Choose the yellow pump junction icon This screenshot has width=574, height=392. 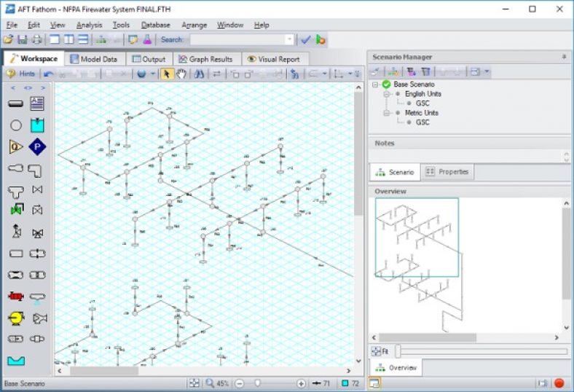tap(16, 318)
